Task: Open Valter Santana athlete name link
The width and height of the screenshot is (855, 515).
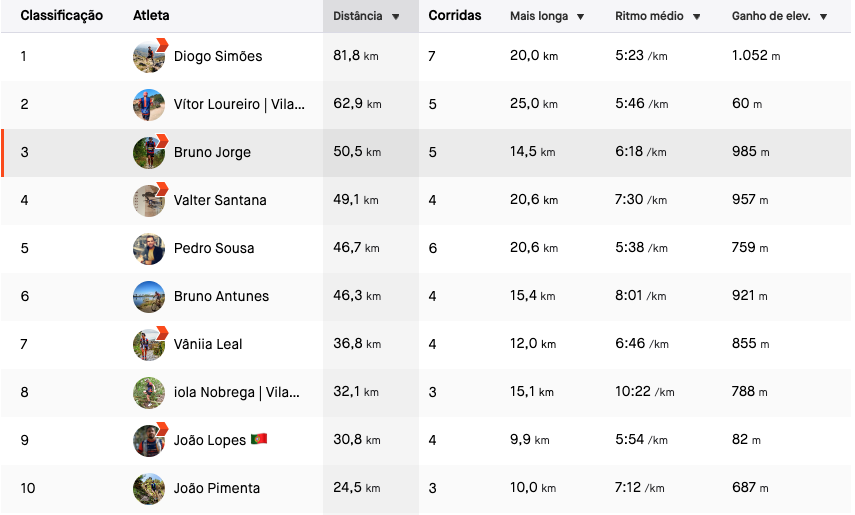Action: click(x=220, y=200)
